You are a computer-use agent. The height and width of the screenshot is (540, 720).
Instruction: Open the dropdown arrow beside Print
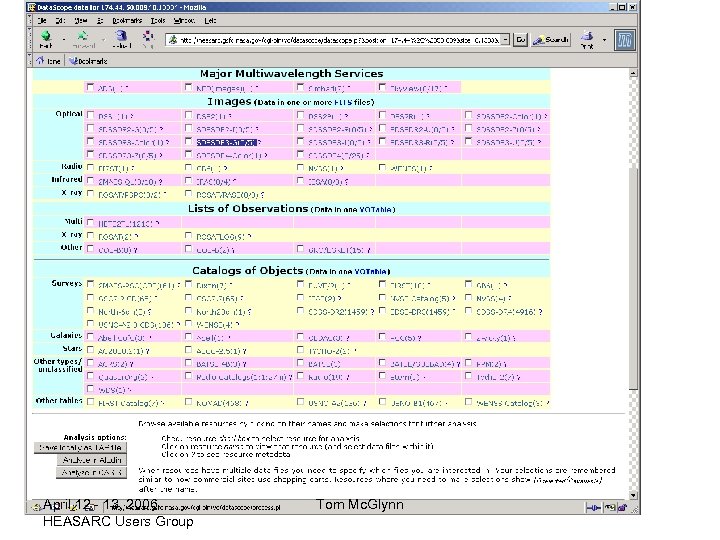[604, 40]
